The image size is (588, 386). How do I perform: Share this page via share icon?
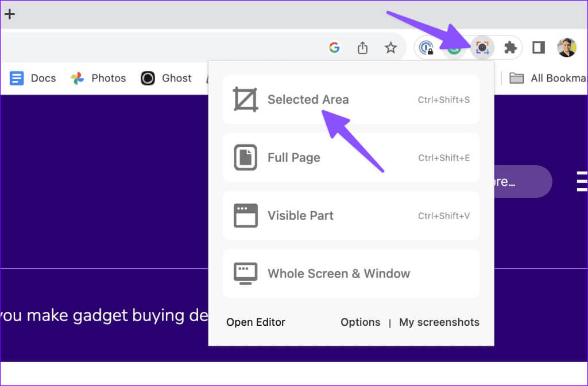pyautogui.click(x=362, y=48)
